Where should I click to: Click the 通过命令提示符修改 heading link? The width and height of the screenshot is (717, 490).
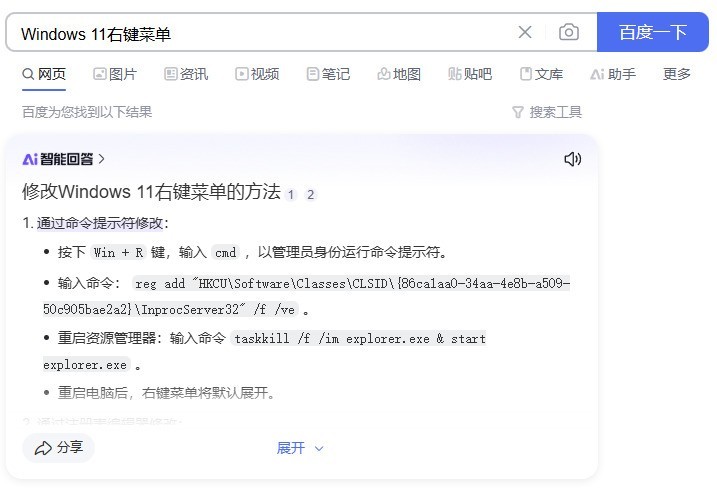coord(100,223)
